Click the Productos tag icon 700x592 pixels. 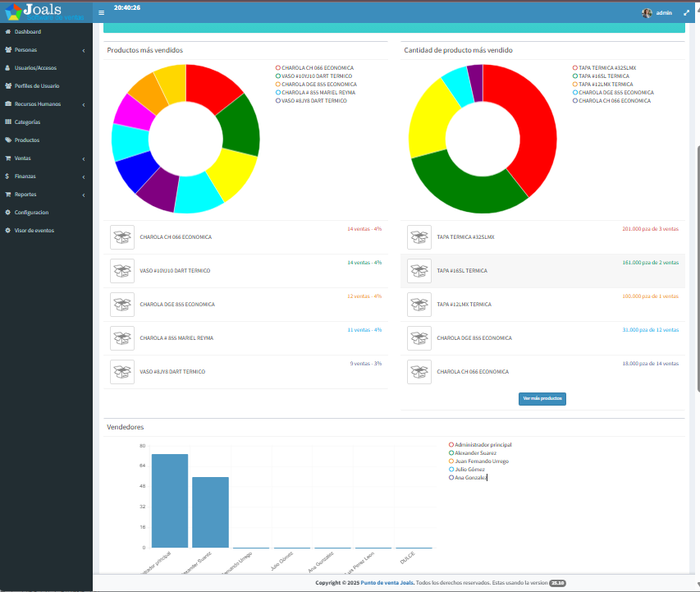[x=7, y=140]
